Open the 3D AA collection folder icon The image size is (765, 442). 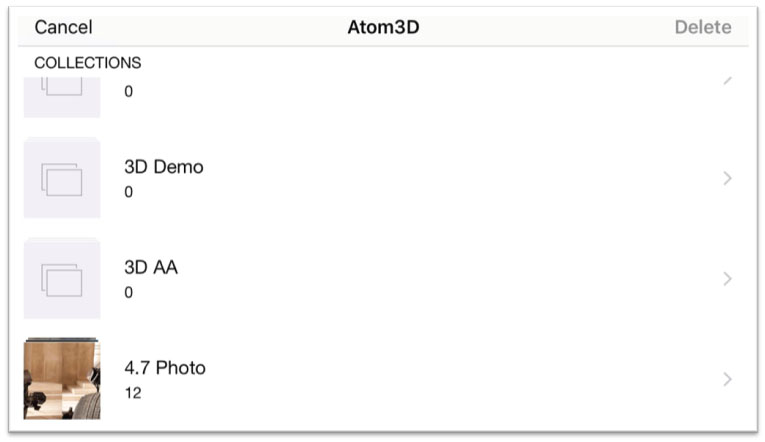click(x=62, y=279)
